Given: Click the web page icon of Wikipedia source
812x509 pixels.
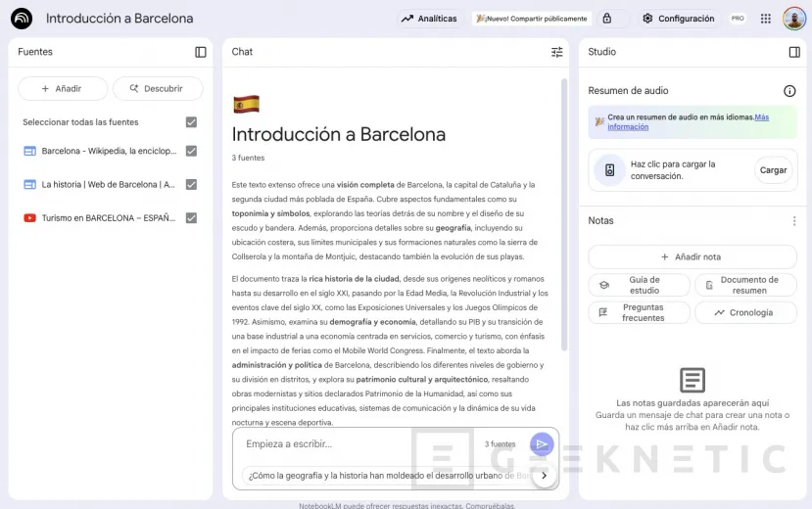Looking at the screenshot, I should click(x=30, y=151).
